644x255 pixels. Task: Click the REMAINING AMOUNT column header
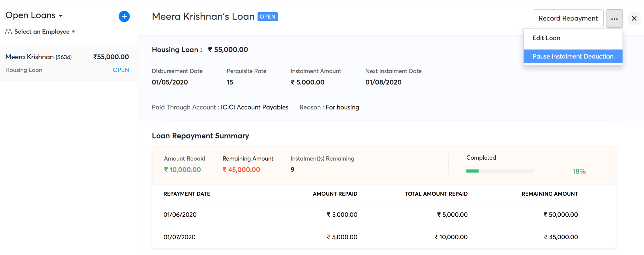click(549, 194)
